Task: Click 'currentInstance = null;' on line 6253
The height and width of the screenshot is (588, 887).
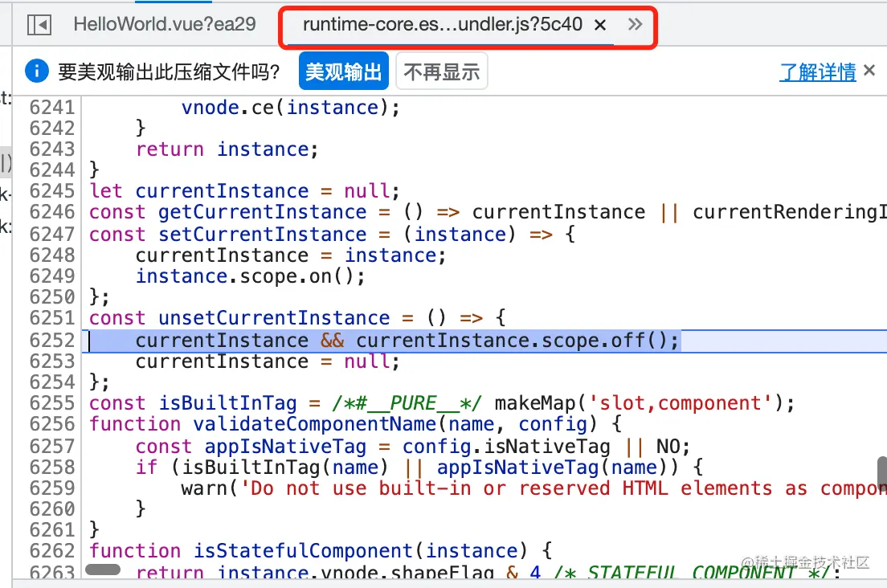Action: 268,361
